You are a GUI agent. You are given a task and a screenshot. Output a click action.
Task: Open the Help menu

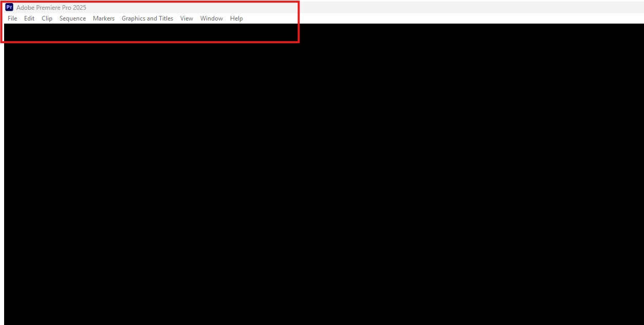(236, 18)
